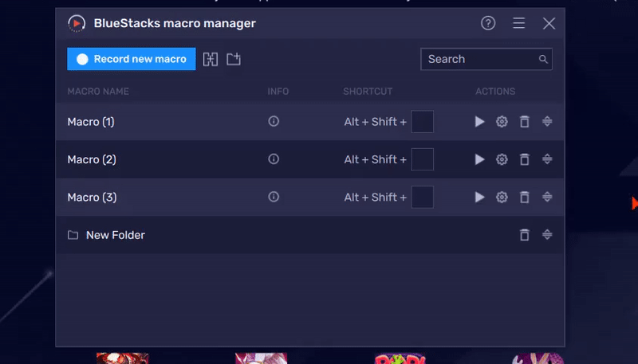
Task: Set shortcut key box for Macro (2)
Action: 423,159
